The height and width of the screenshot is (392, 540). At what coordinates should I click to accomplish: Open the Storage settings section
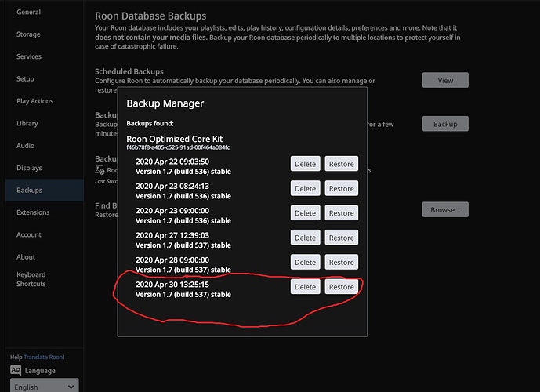(x=28, y=34)
